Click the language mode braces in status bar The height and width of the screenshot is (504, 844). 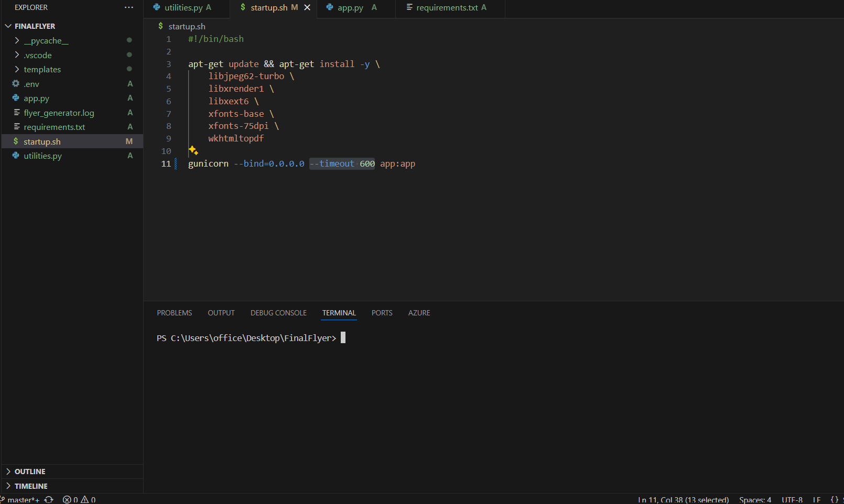[x=835, y=499]
